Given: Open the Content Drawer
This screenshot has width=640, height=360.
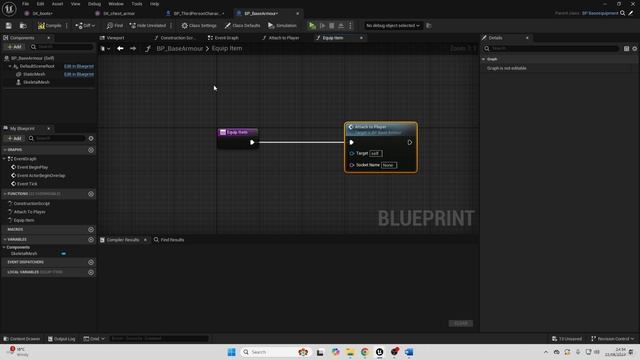Looking at the screenshot, I should click(22, 339).
